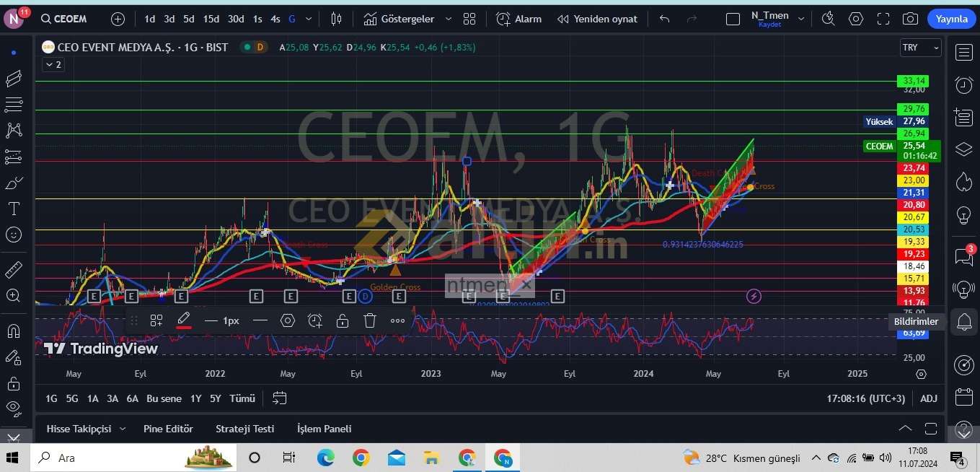Open chart settings hexagon icon in top bar
The width and height of the screenshot is (980, 472).
[856, 19]
